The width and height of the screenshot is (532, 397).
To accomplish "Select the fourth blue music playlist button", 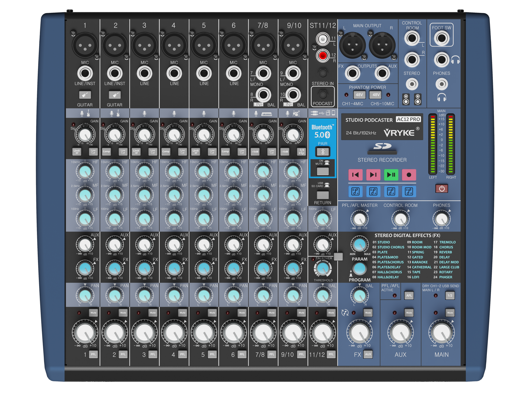I will [409, 191].
